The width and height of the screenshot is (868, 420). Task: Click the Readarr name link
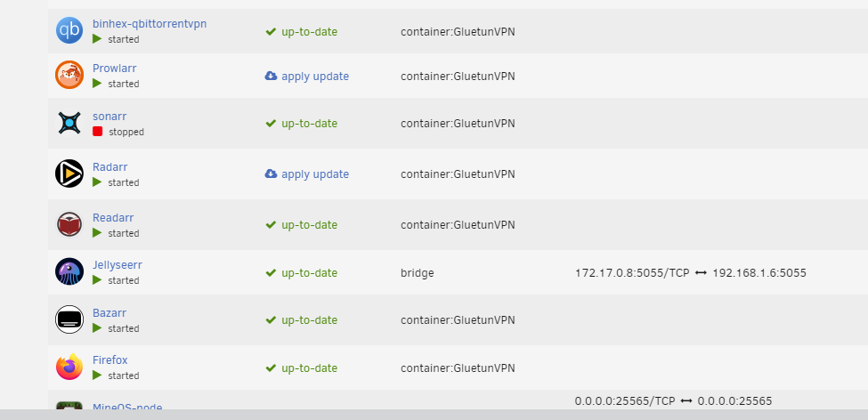point(113,218)
